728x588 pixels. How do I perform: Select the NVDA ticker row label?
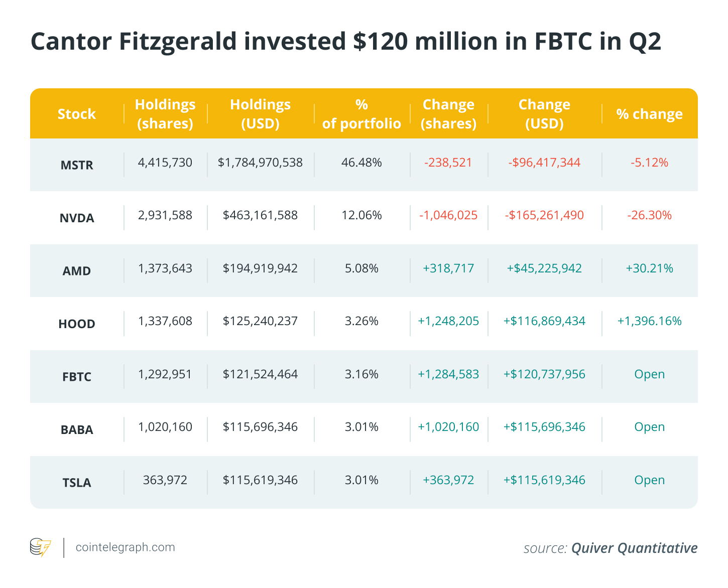(77, 218)
